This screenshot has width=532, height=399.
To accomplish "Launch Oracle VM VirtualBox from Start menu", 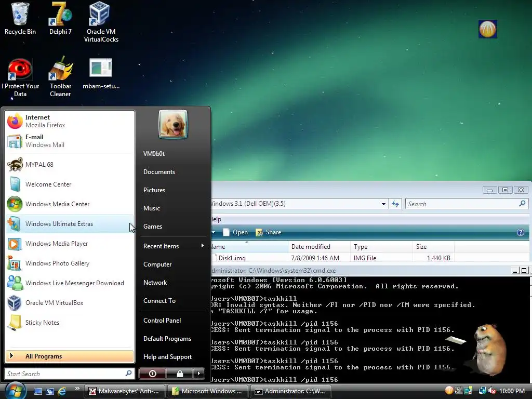I will 70,303.
